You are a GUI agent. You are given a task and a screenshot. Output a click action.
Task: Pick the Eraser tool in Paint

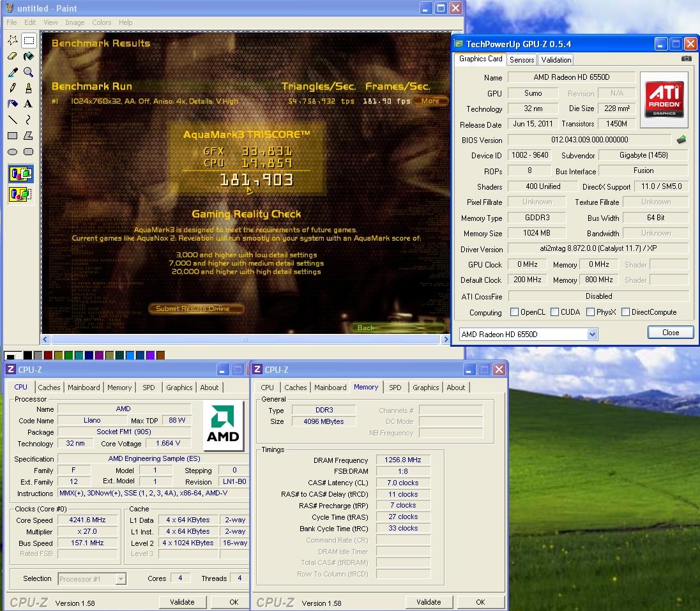click(x=13, y=56)
